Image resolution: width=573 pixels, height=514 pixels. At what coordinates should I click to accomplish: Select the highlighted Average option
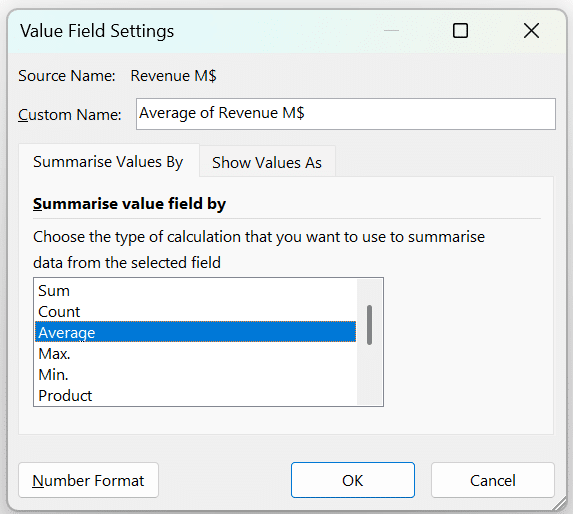[195, 332]
